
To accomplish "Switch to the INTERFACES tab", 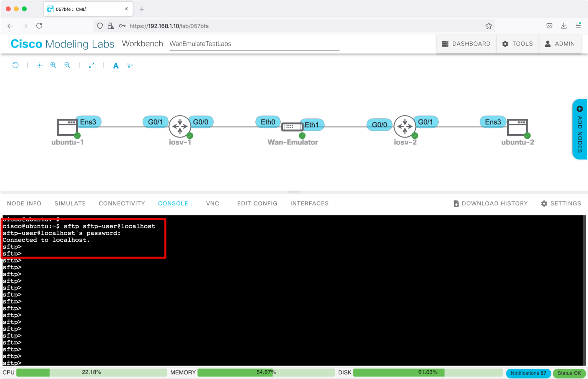I will (309, 203).
